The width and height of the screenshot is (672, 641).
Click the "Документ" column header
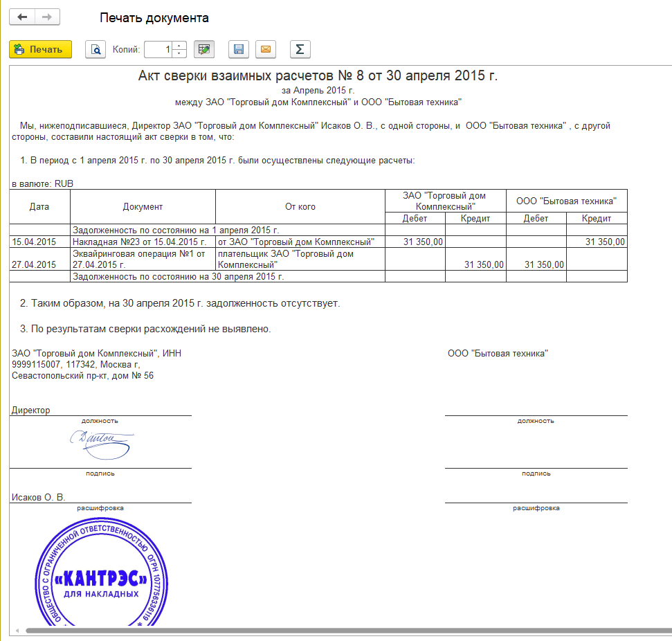click(143, 207)
